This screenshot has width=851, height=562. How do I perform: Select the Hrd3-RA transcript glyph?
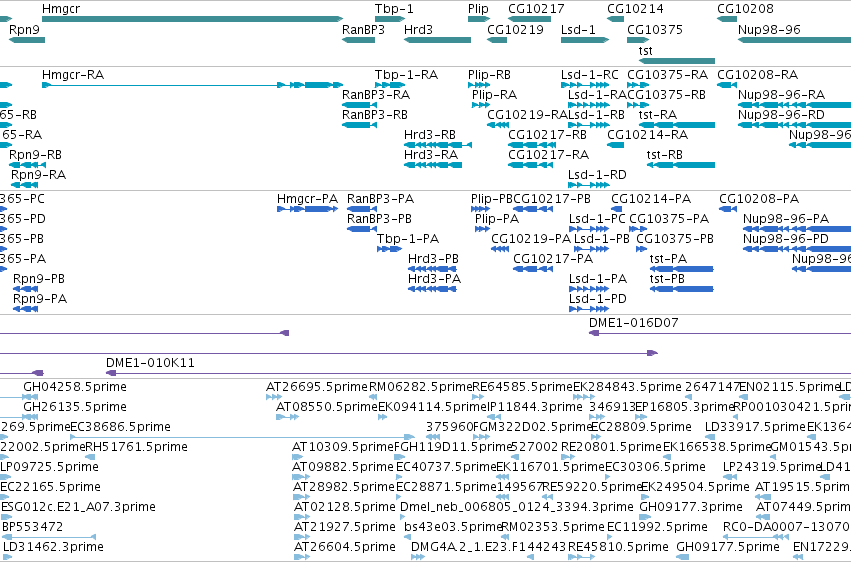(433, 165)
